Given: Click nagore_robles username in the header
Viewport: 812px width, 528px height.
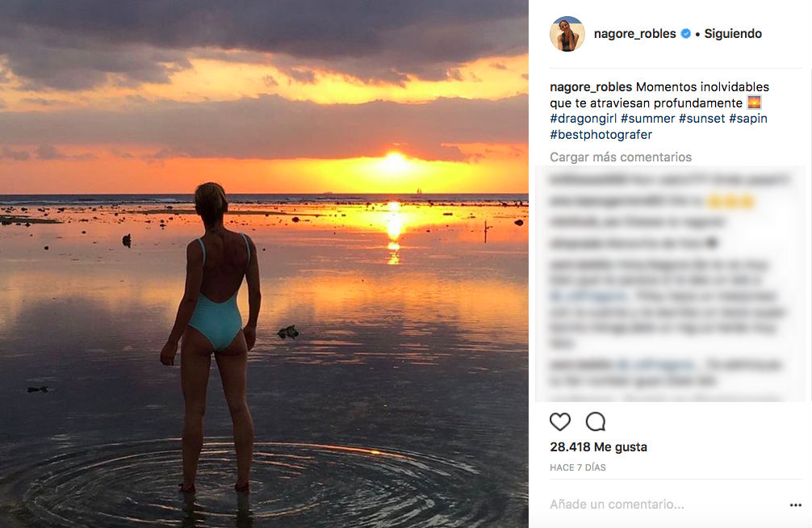Looking at the screenshot, I should [634, 34].
